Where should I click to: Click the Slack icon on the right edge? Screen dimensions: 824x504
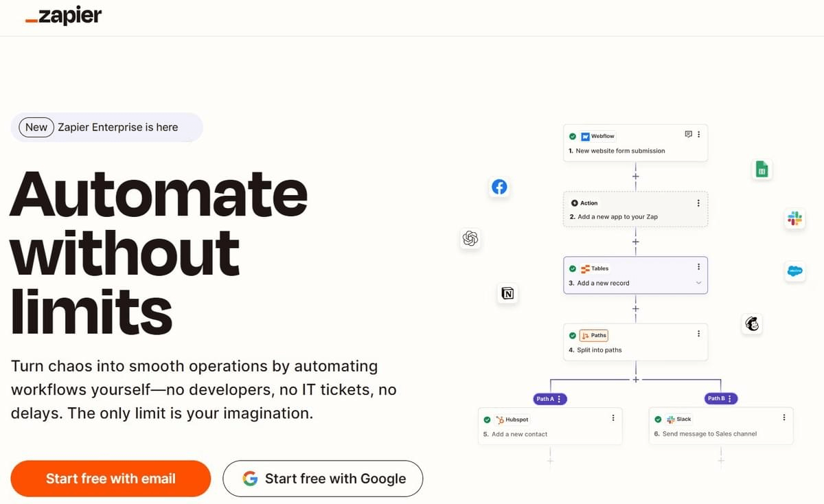[794, 218]
